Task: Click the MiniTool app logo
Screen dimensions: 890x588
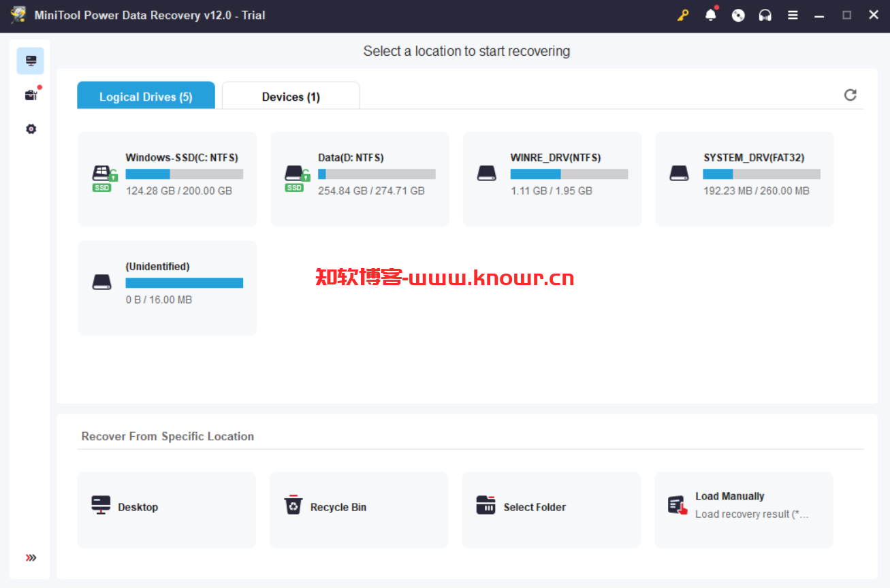Action: tap(18, 15)
